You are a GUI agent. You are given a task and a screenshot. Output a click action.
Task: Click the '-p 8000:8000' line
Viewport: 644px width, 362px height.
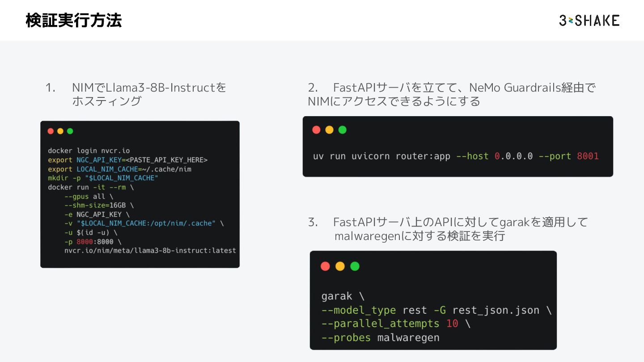(93, 241)
